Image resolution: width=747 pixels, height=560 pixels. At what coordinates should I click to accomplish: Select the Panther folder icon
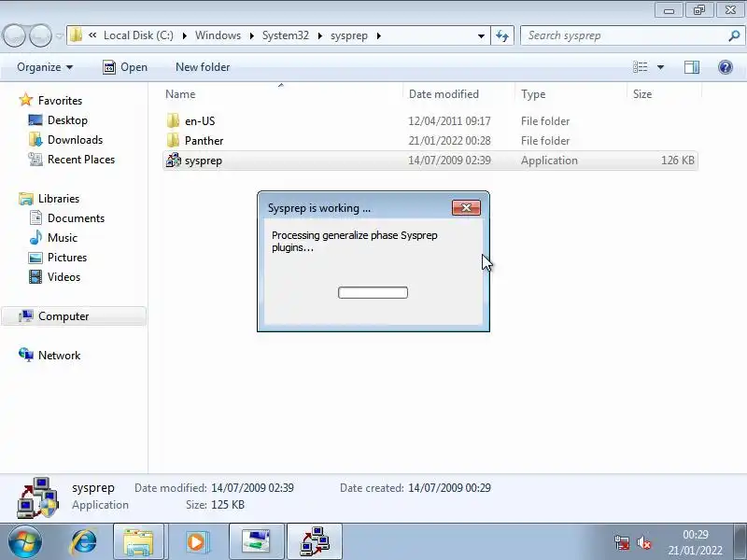(173, 141)
